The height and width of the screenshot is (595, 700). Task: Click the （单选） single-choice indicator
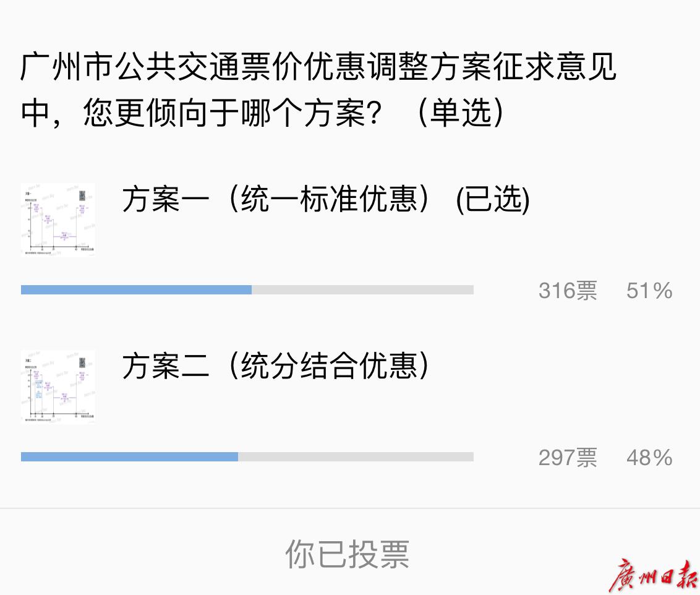[461, 114]
